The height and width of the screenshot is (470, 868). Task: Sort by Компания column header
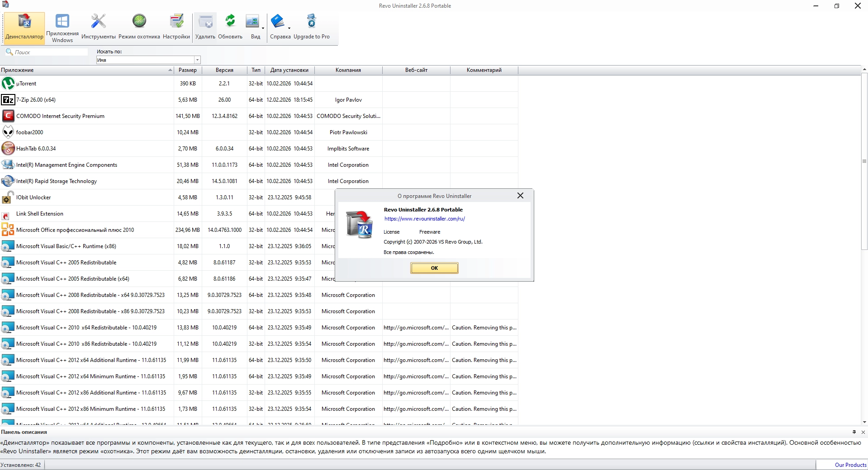348,70
